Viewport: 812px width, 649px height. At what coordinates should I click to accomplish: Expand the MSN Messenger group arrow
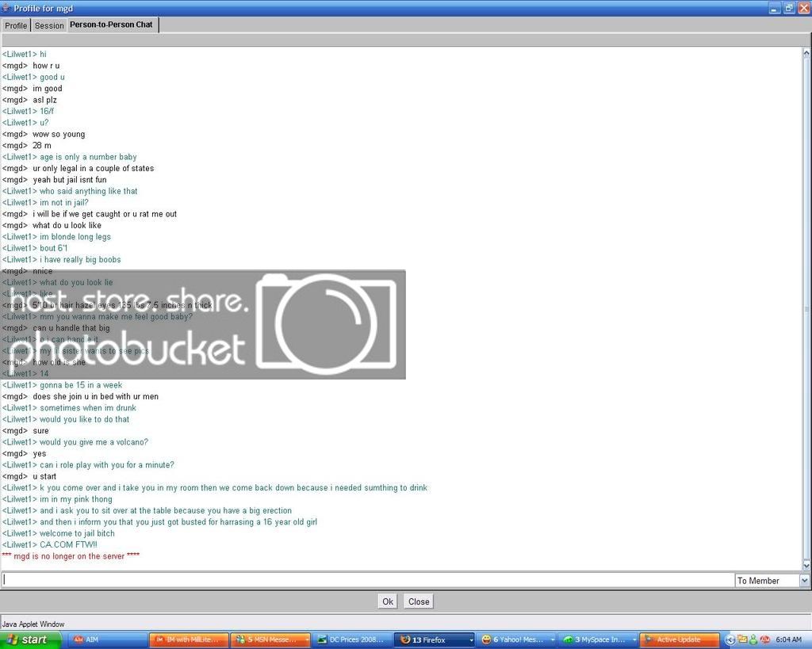[x=307, y=640]
